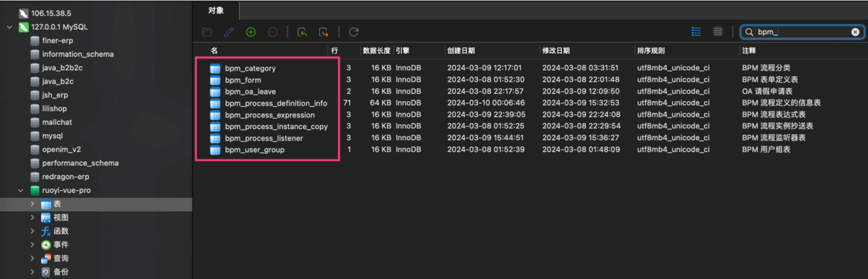Expand the 函数 (Functions) tree node

(32, 231)
